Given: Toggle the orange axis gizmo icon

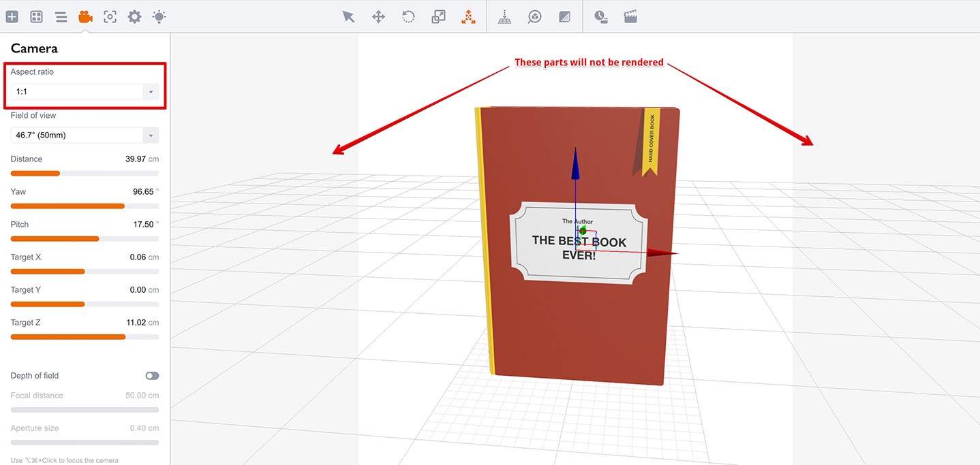Looking at the screenshot, I should (x=468, y=17).
